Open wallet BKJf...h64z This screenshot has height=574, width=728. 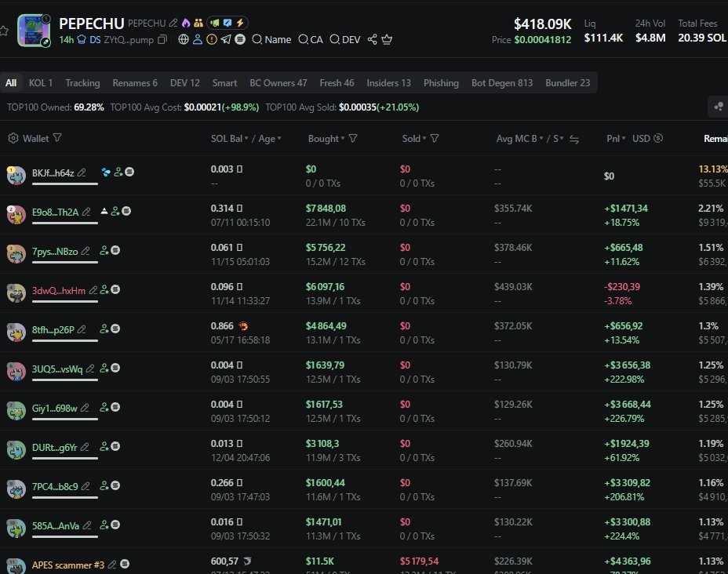tap(53, 173)
